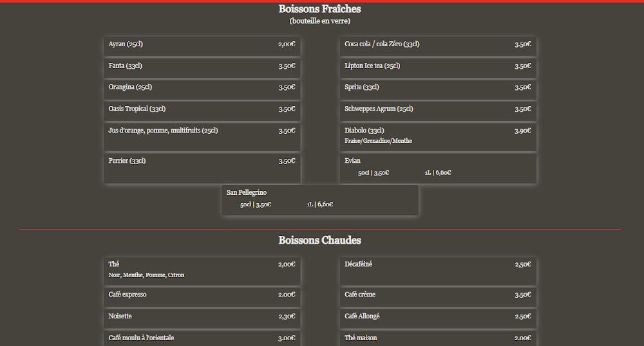Click the Boissons Fraîches section heading

coord(319,9)
